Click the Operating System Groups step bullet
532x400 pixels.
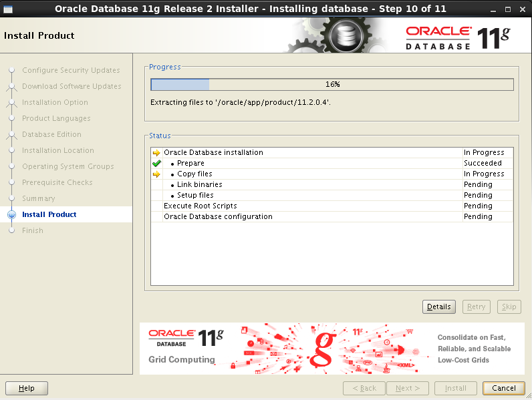(11, 166)
